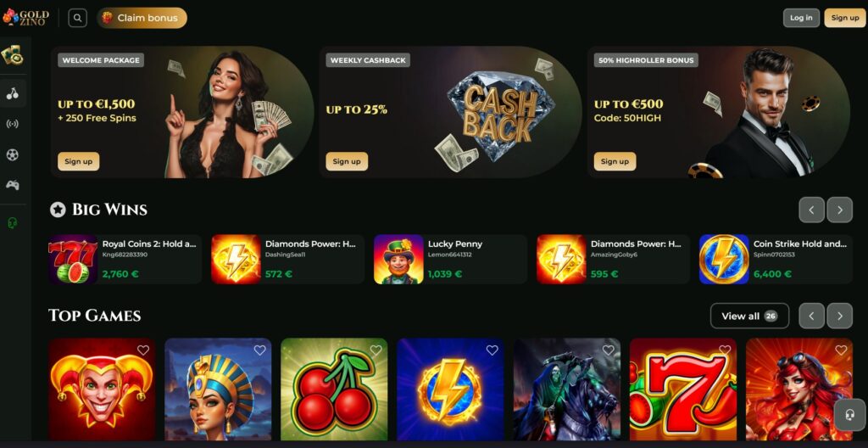Show previous Big Wins with left chevron
The width and height of the screenshot is (868, 448).
pos(811,210)
